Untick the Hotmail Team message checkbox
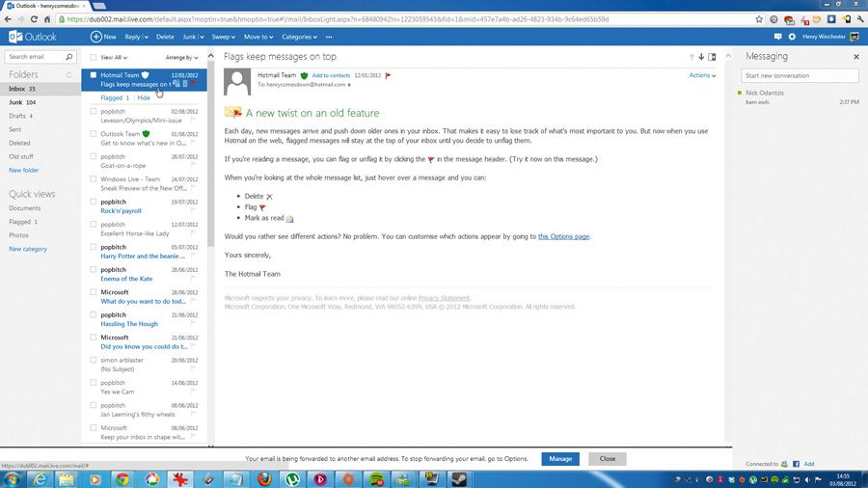 pos(93,75)
